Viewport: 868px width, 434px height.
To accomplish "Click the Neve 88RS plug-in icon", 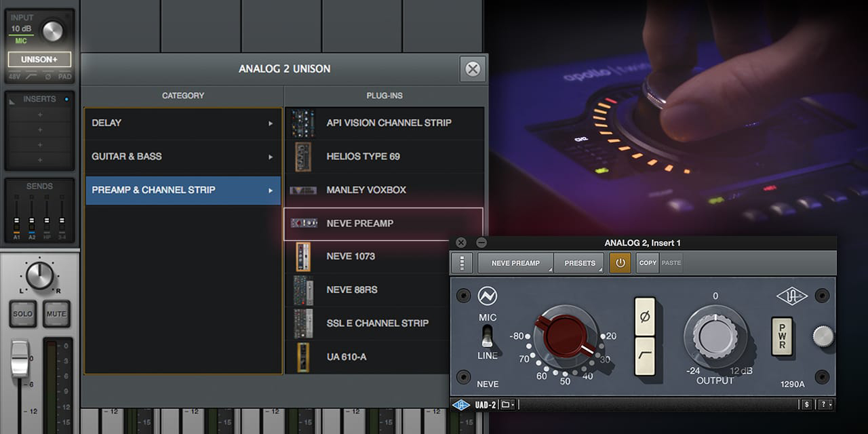I will click(x=303, y=290).
